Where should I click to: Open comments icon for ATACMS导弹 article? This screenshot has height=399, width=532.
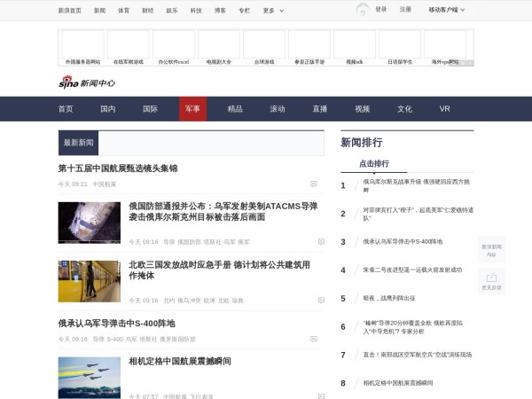320,241
